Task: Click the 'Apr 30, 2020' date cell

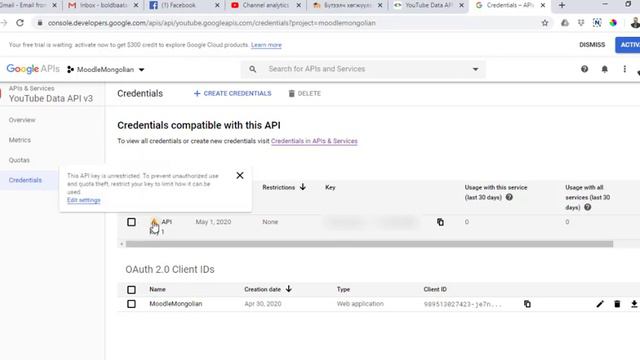Action: coord(263,304)
